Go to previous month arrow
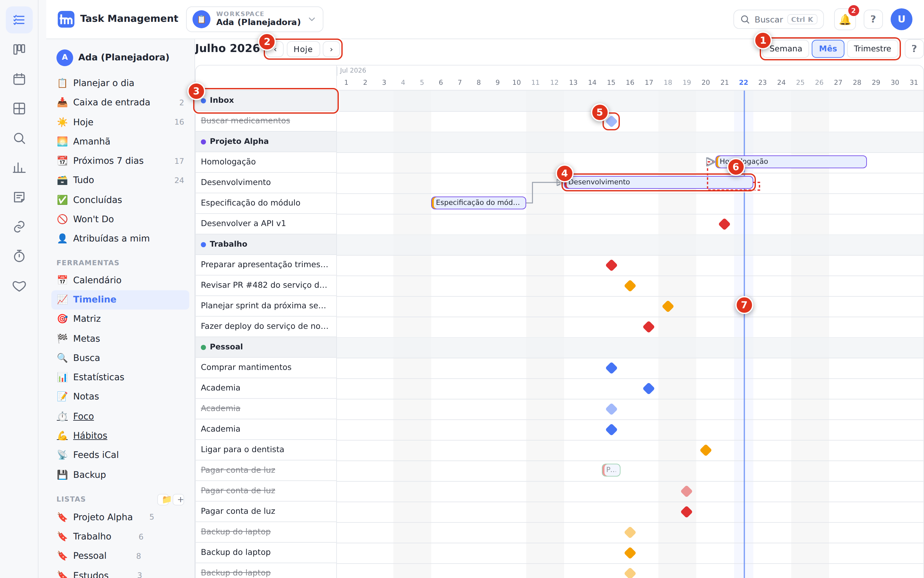The width and height of the screenshot is (924, 578). click(275, 49)
